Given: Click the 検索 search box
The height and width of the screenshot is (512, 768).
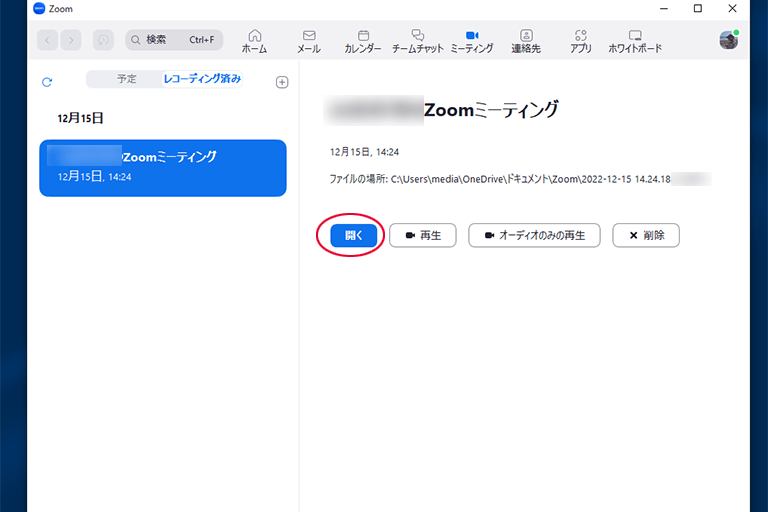Looking at the screenshot, I should coord(174,40).
